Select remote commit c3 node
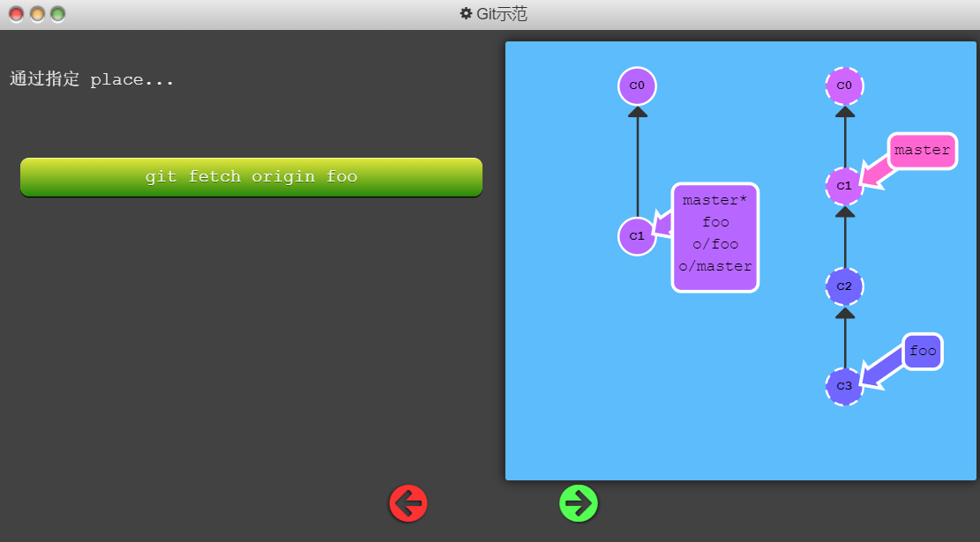 (844, 386)
